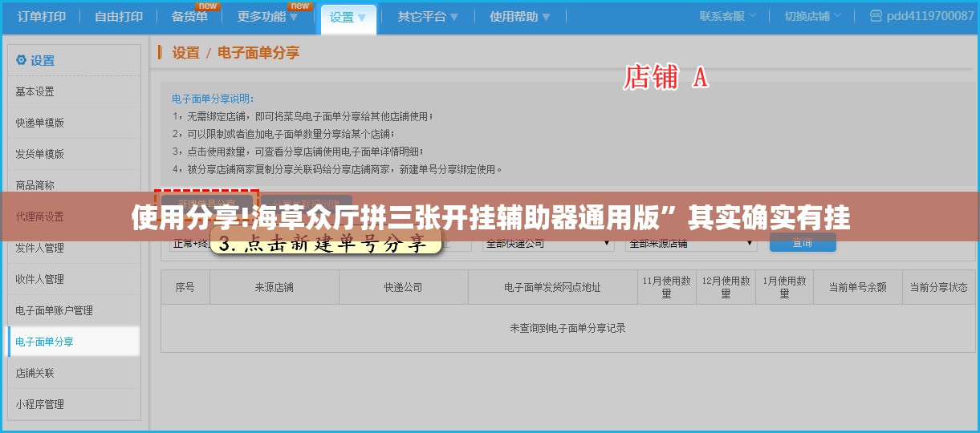Click instruction line starting 1，无需绑定店铺

pos(302,116)
